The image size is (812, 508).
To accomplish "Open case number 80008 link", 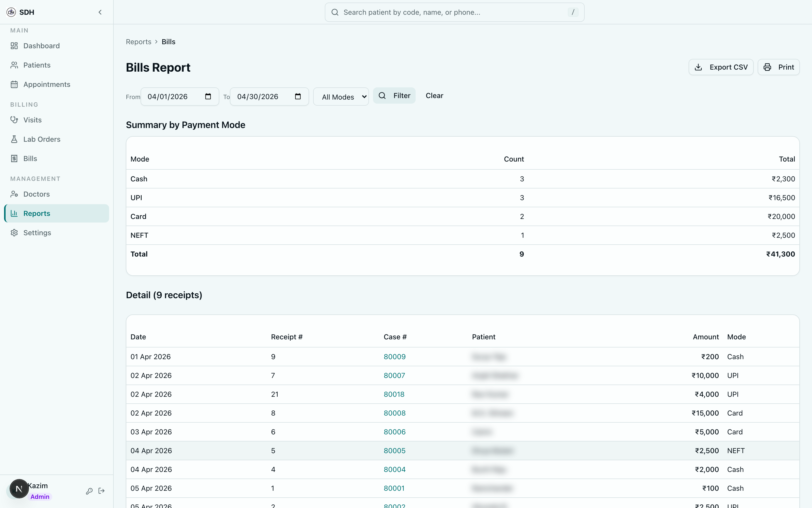I will 395,413.
